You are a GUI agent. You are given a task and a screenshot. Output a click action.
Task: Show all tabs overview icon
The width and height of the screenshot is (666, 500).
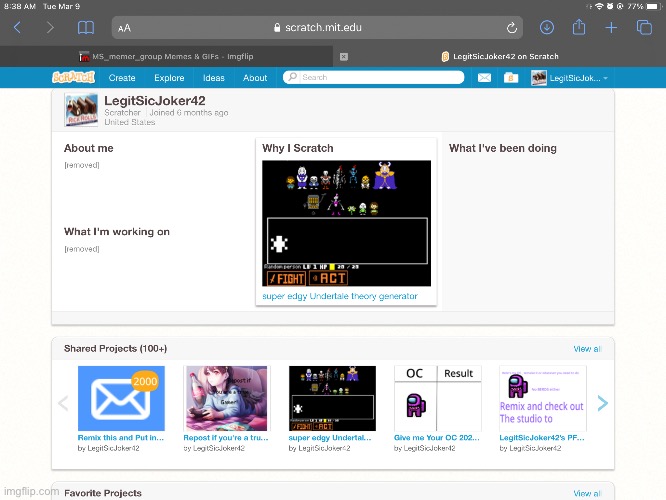click(643, 28)
